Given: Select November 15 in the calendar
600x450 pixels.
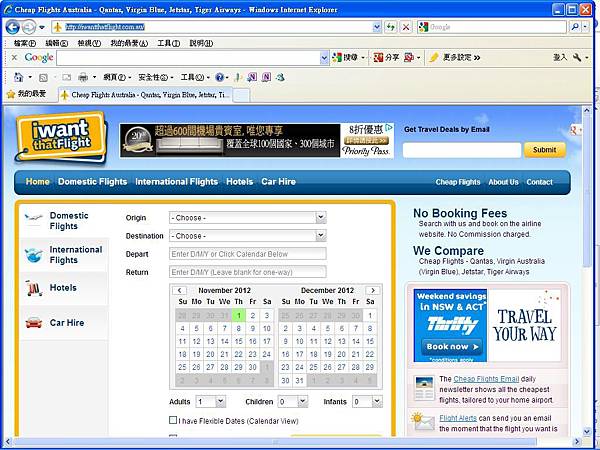Looking at the screenshot, I should 238,341.
